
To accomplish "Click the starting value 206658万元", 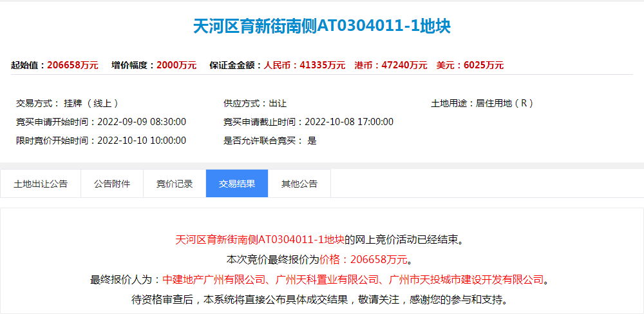I will 73,65.
